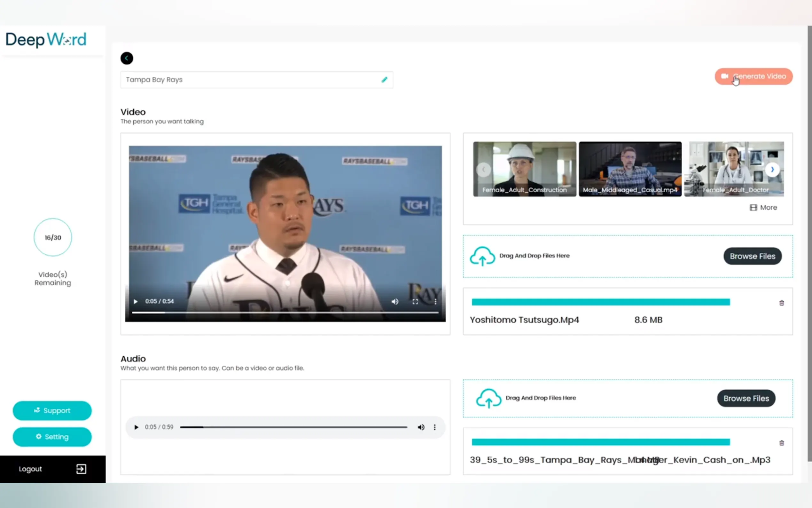Enter fullscreen on the video player
The image size is (812, 508).
click(415, 302)
